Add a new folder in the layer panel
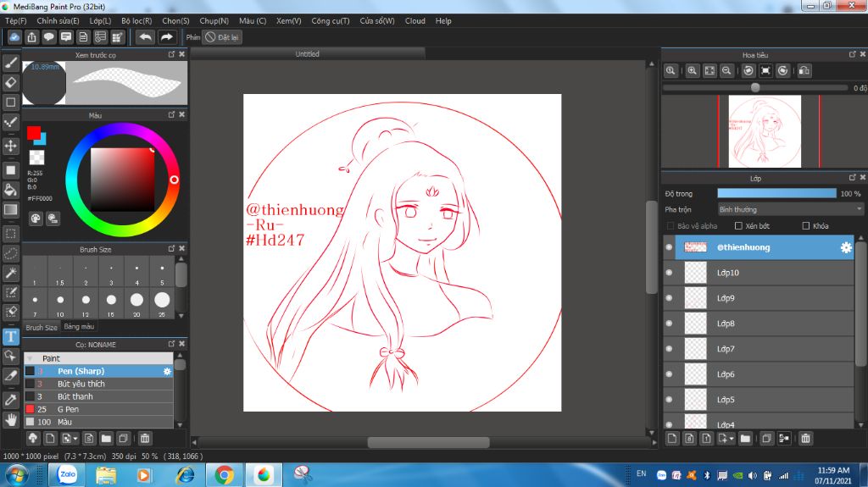The width and height of the screenshot is (868, 487). point(745,439)
